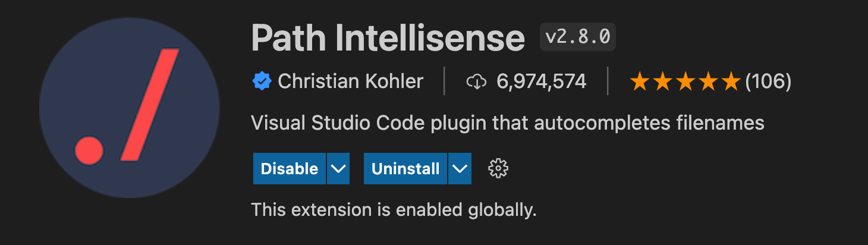Click the cloud download count icon
This screenshot has height=245, width=868.
point(476,81)
